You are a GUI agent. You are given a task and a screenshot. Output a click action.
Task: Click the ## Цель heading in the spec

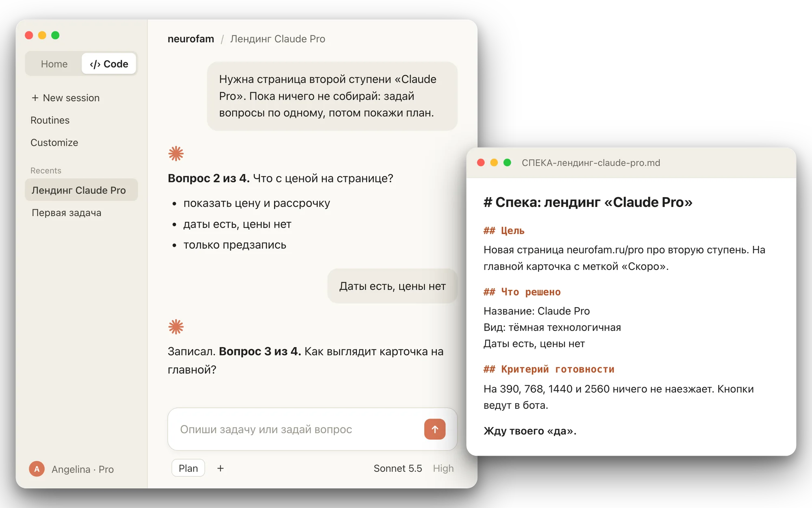[x=504, y=230]
